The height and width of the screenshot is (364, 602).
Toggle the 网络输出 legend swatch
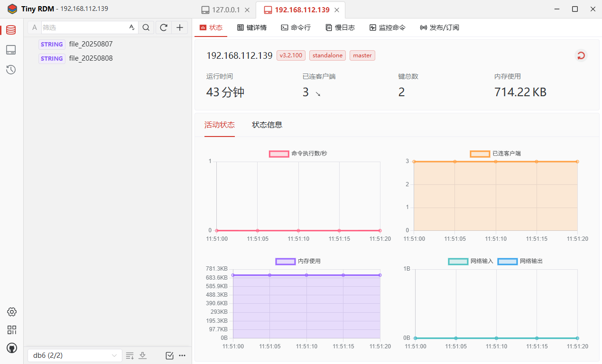[508, 261]
